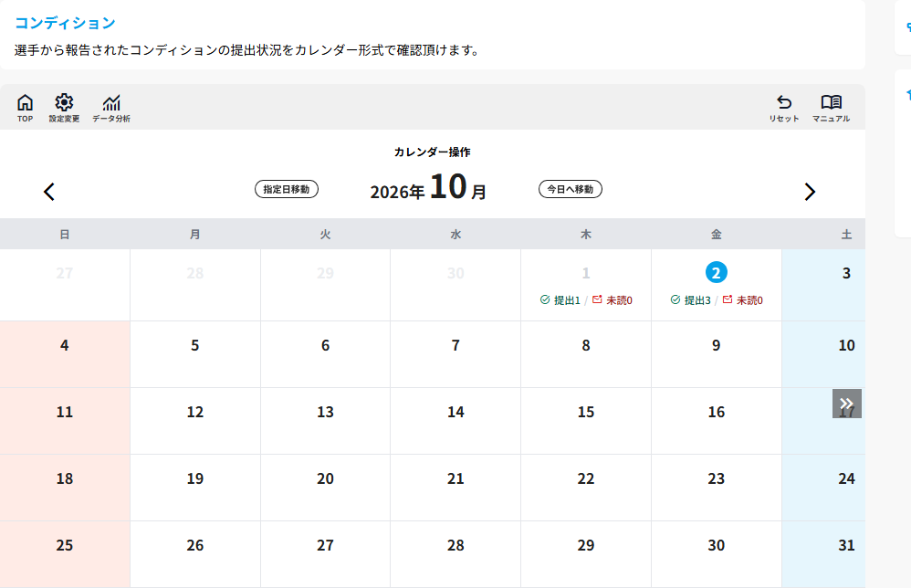Viewport: 911px width, 588px height.
Task: Select October 20 in the calendar
Action: [325, 478]
